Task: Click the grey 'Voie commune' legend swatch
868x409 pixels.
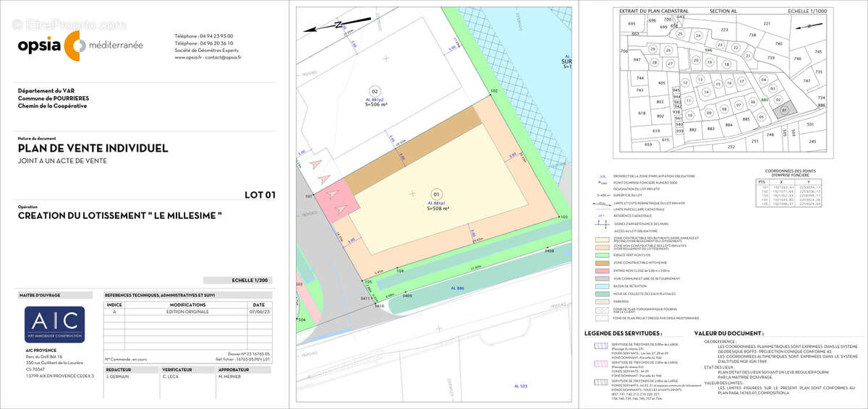Action: [601, 277]
